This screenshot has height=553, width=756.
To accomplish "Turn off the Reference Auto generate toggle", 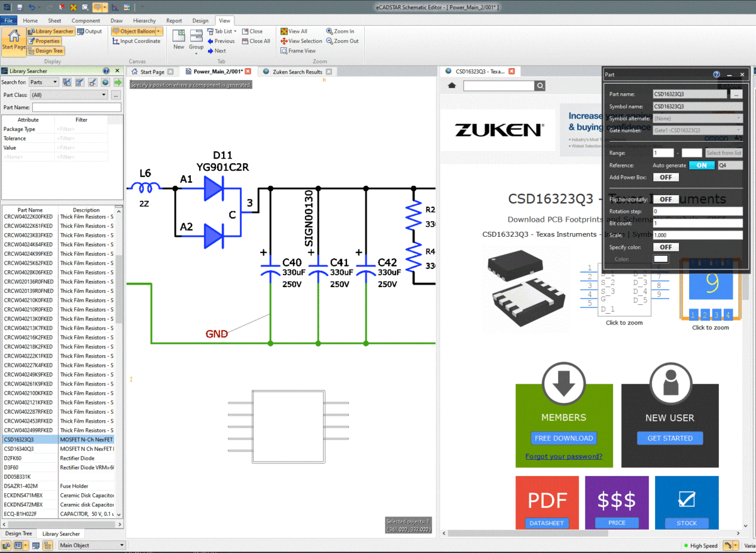I will 702,165.
